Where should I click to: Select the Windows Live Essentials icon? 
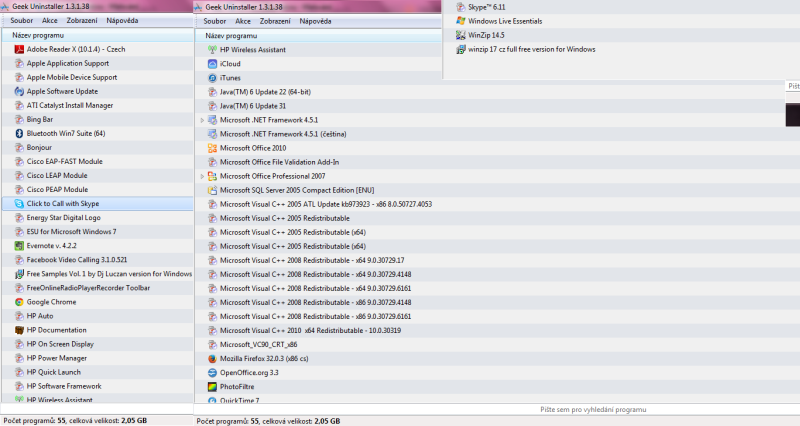click(x=460, y=21)
